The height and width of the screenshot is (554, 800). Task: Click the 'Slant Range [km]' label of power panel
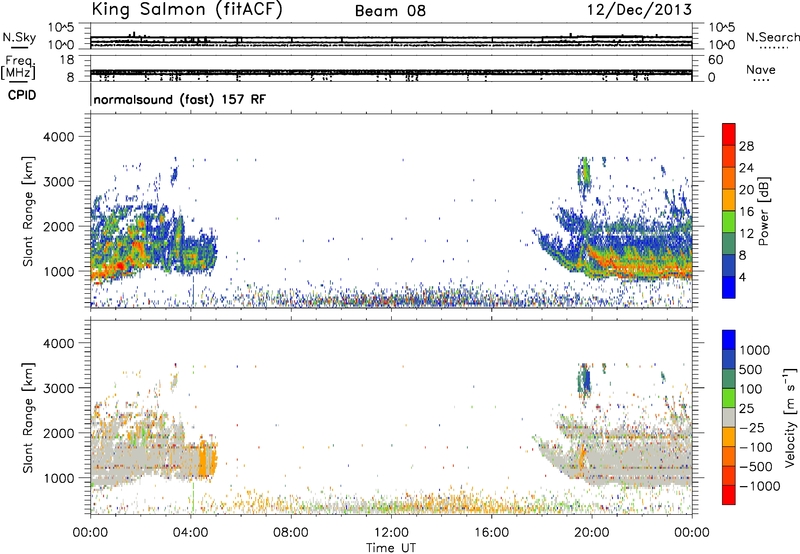(28, 211)
